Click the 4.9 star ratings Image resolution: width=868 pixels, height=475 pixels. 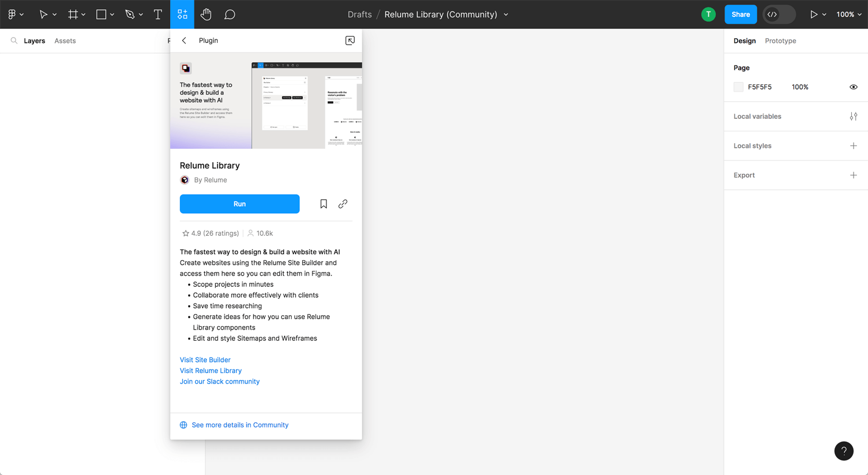tap(210, 233)
